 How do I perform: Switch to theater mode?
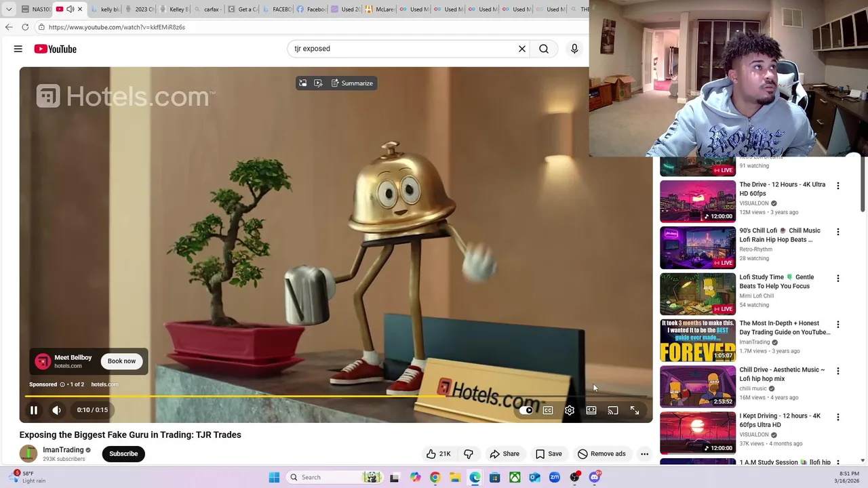[x=591, y=410]
